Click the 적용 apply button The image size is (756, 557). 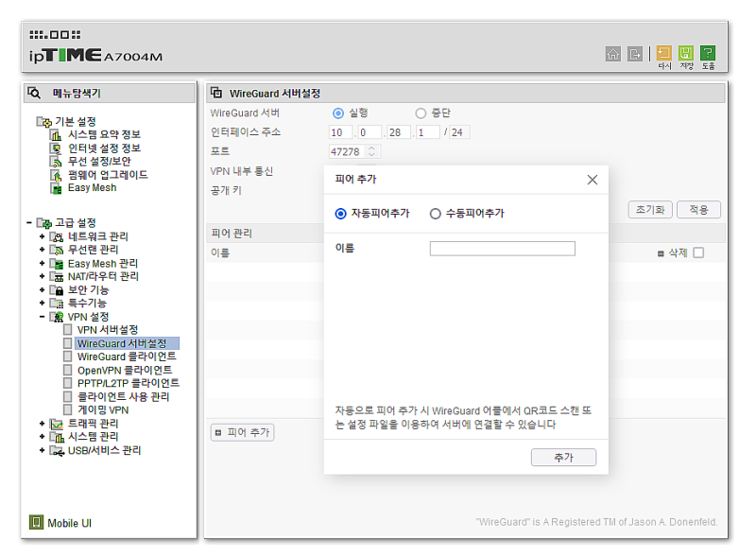(x=698, y=210)
